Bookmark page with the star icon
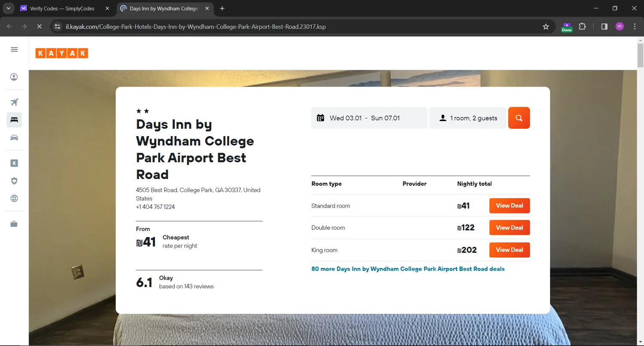The width and height of the screenshot is (644, 346). [x=546, y=27]
